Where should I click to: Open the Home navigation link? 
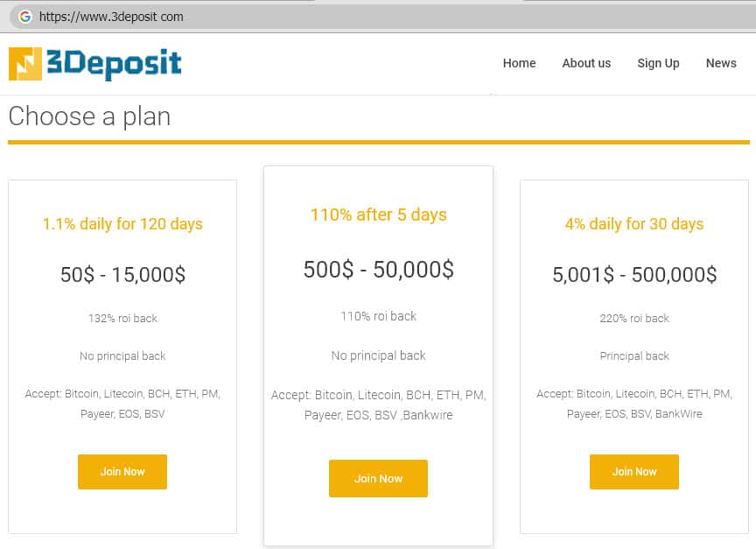pyautogui.click(x=519, y=63)
